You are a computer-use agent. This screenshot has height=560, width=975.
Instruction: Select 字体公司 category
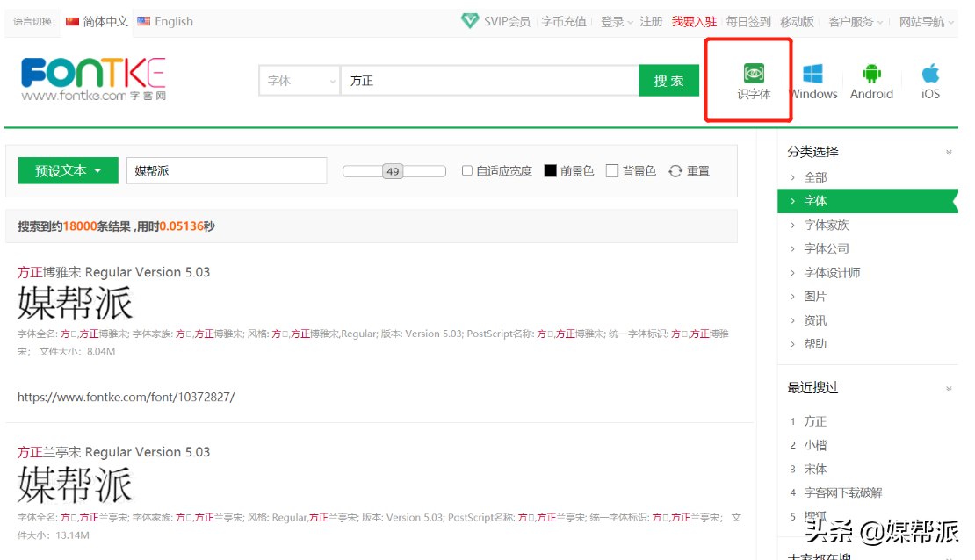[x=826, y=248]
